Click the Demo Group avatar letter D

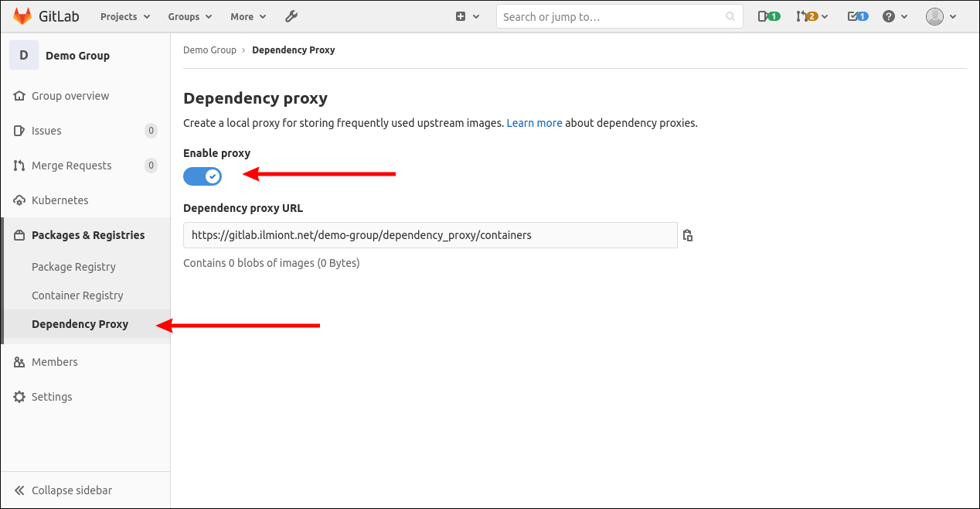(24, 56)
